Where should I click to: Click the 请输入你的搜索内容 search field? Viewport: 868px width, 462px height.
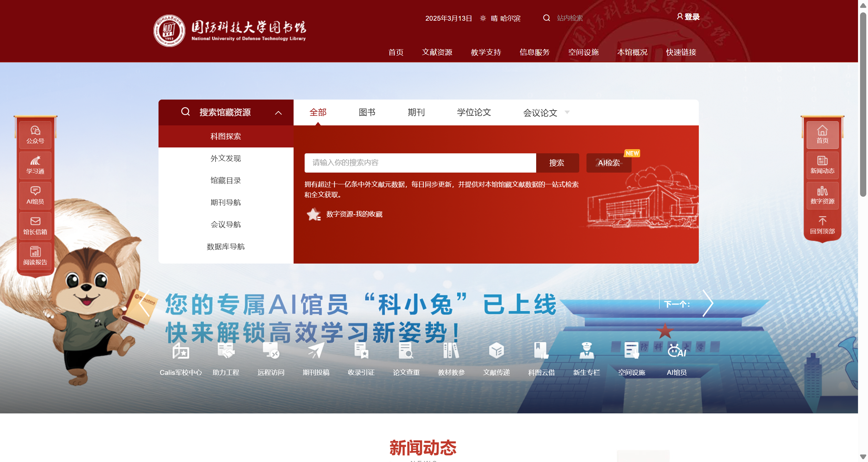point(420,163)
